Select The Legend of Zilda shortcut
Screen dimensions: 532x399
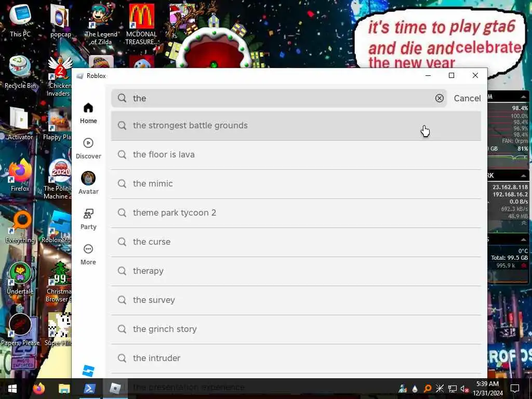point(101,24)
